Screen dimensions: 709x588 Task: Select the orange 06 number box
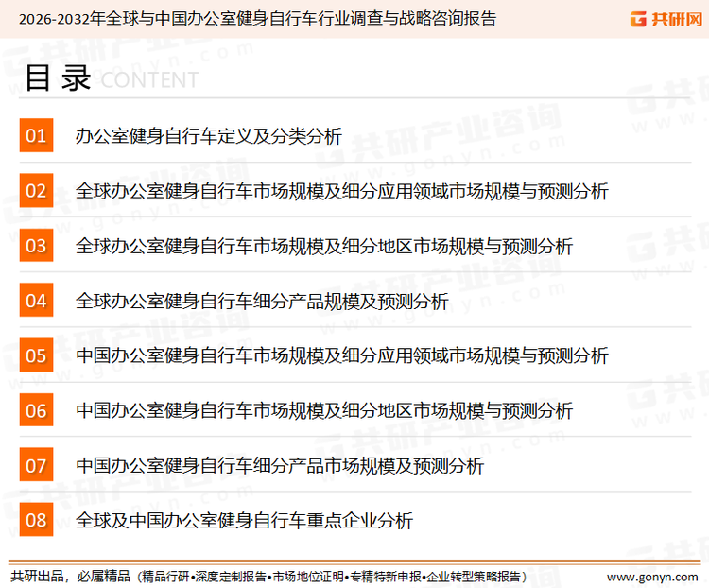[36, 409]
